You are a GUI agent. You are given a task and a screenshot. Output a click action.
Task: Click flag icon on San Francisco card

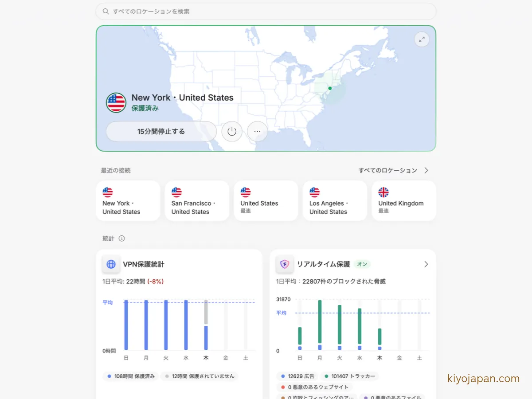point(176,192)
